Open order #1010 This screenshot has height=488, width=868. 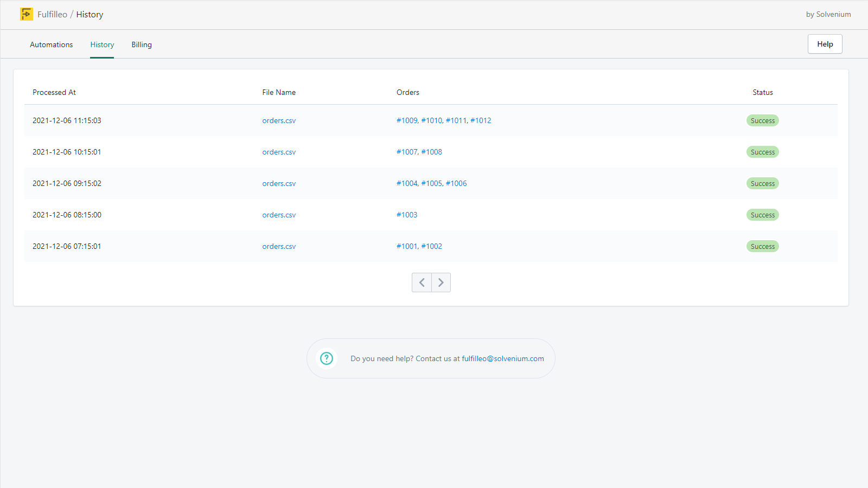pos(432,120)
